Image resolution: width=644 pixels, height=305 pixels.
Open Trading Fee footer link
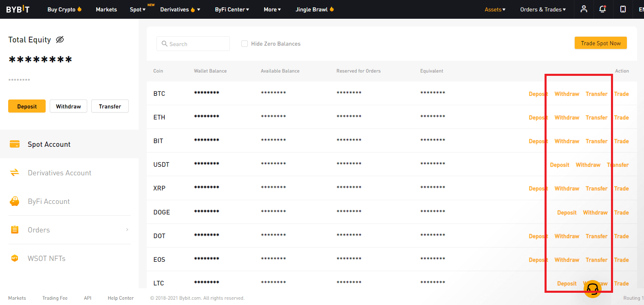coord(55,298)
